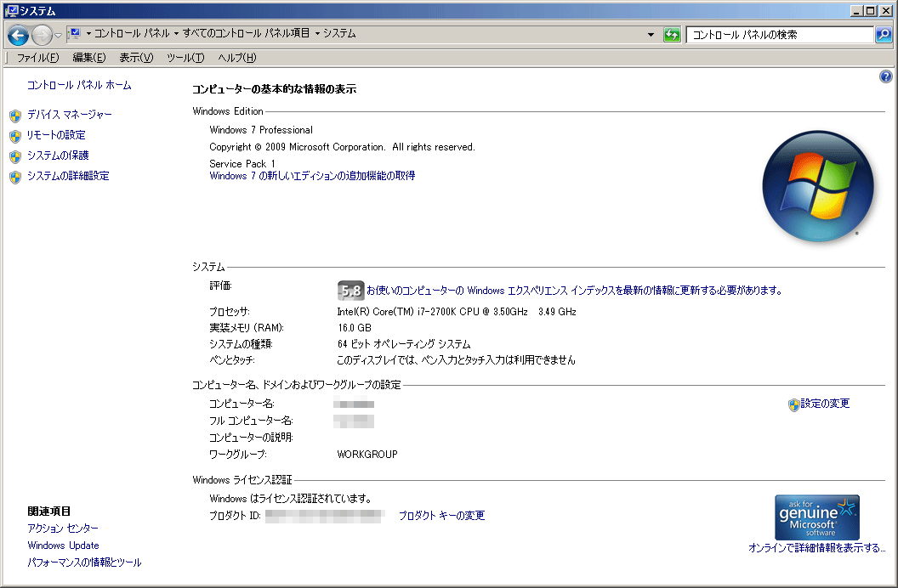Image resolution: width=898 pixels, height=588 pixels.
Task: Open the 編集(E) menu
Action: (89, 58)
